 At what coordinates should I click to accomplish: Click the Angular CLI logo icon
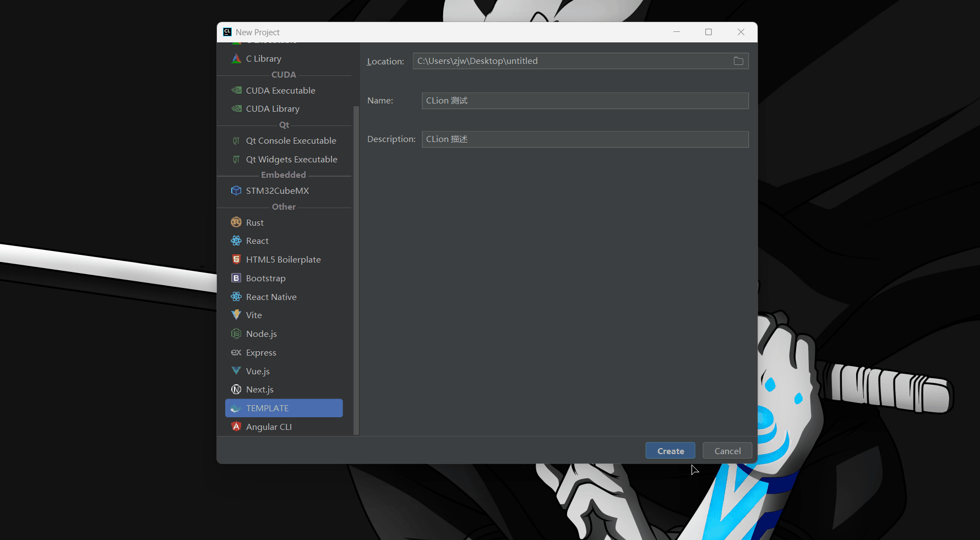tap(236, 427)
